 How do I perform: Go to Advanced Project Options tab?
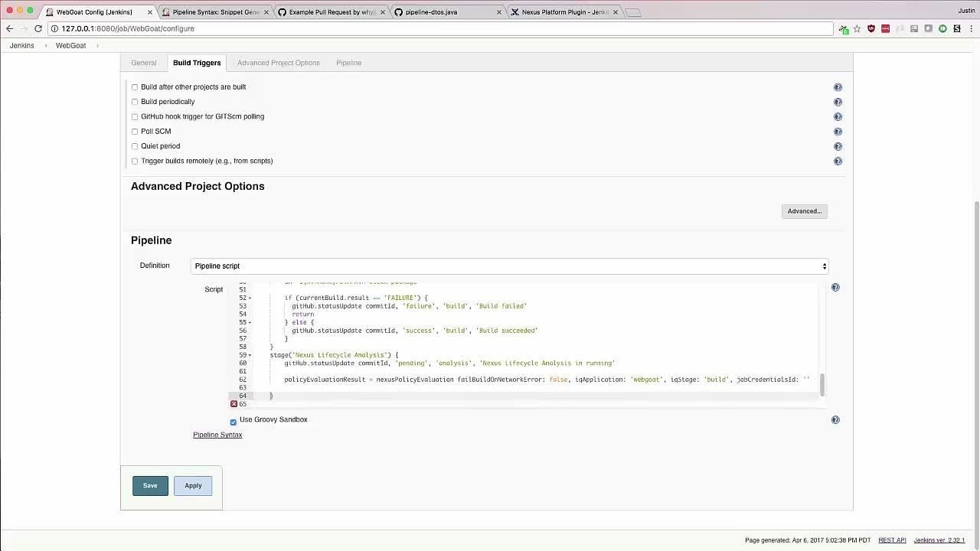(279, 63)
